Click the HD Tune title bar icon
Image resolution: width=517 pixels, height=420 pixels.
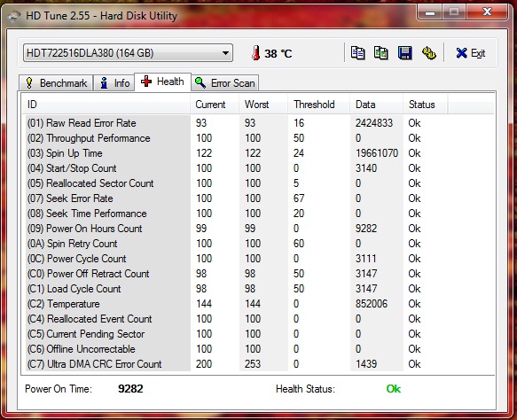[14, 16]
